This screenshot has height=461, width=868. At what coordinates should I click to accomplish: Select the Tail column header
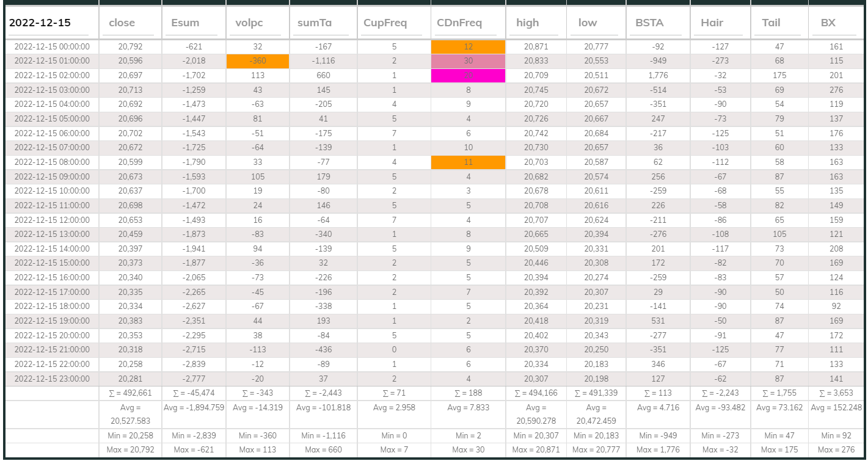(x=771, y=23)
